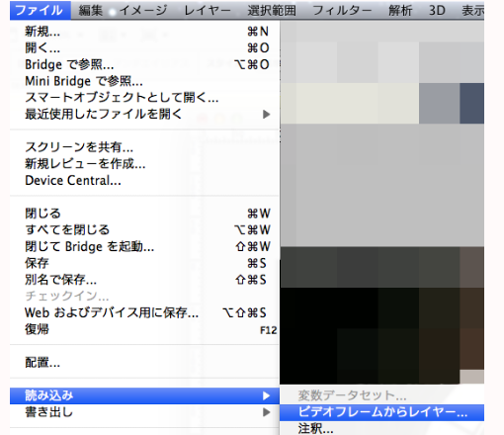Choose 閉じる menu entry
Screen dimensions: 504x435
(x=144, y=214)
